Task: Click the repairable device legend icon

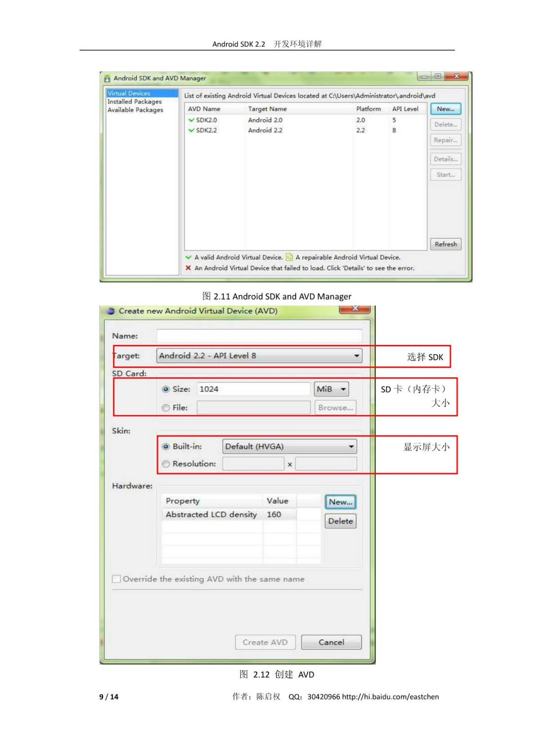Action: [289, 257]
